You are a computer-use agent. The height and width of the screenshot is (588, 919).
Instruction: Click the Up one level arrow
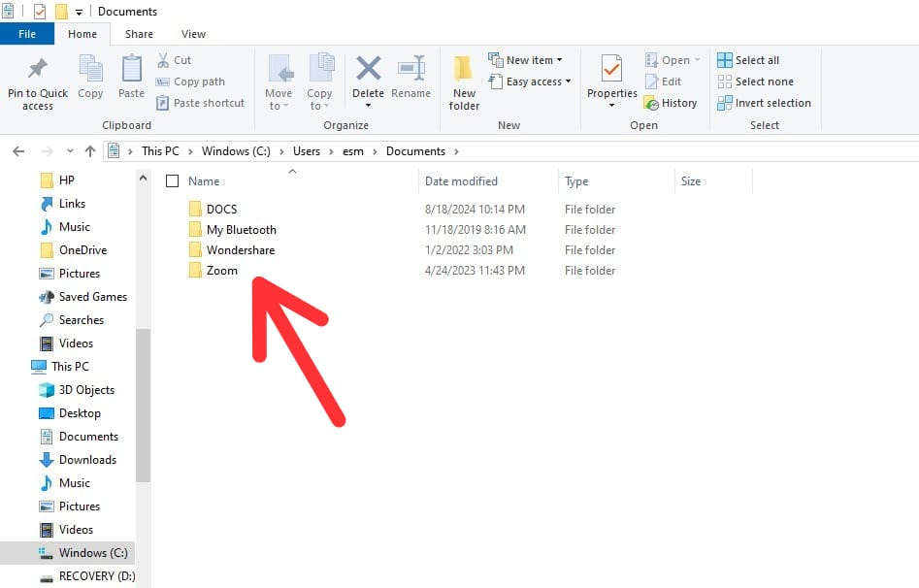point(90,151)
